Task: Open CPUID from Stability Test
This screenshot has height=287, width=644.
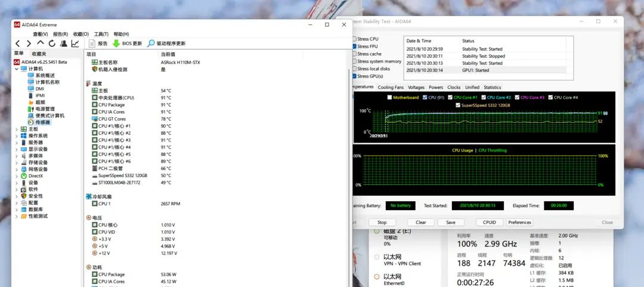Action: point(490,223)
